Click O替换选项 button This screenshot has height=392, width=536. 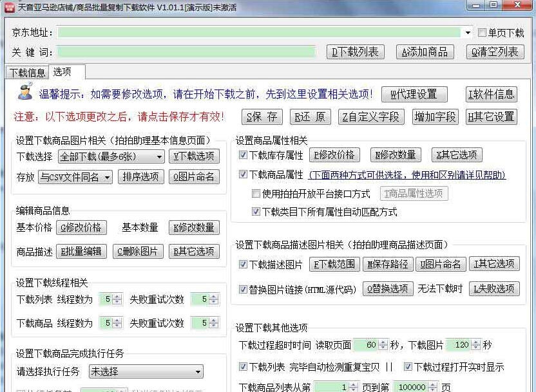click(388, 289)
